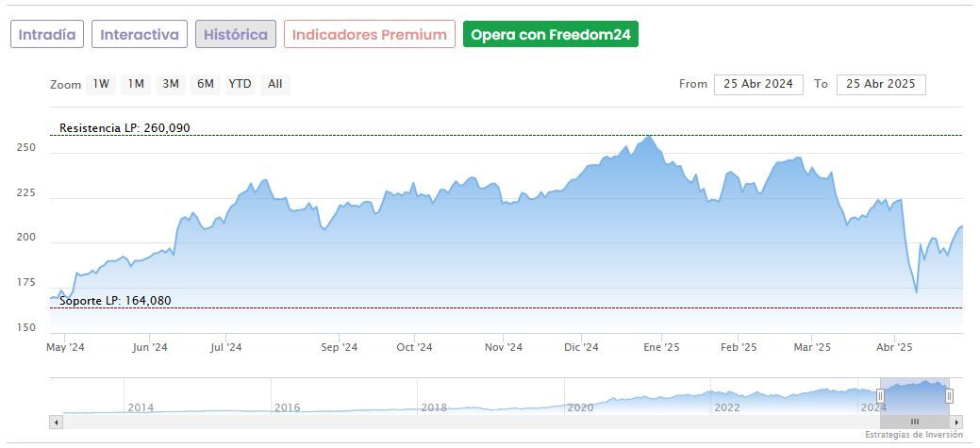This screenshot has width=980, height=448.
Task: Set zoom range to 1M
Action: 136,84
